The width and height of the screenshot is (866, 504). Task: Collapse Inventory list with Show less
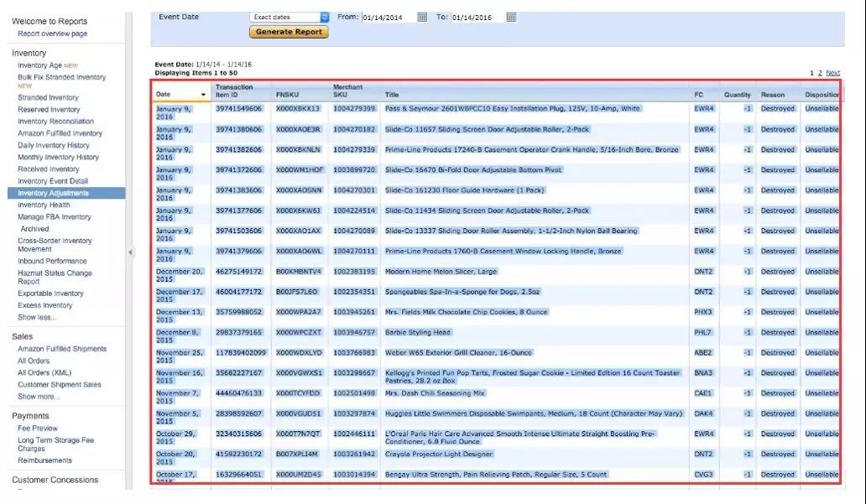(37, 318)
